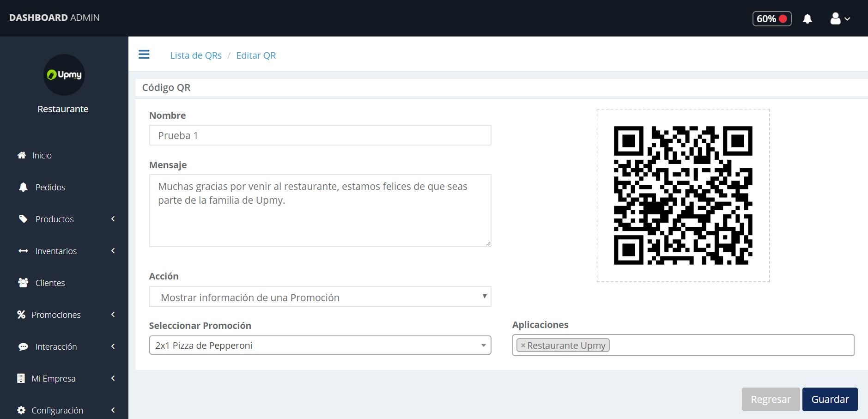Screen dimensions: 868x419
Task: Focus the Nombre input field
Action: click(x=320, y=135)
